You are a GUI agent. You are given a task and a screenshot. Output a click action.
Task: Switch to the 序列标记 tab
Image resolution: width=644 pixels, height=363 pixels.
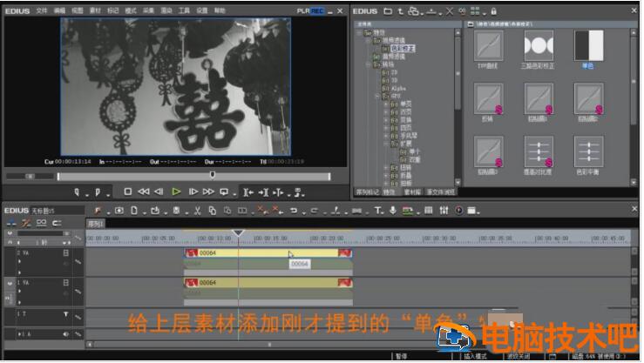(367, 192)
